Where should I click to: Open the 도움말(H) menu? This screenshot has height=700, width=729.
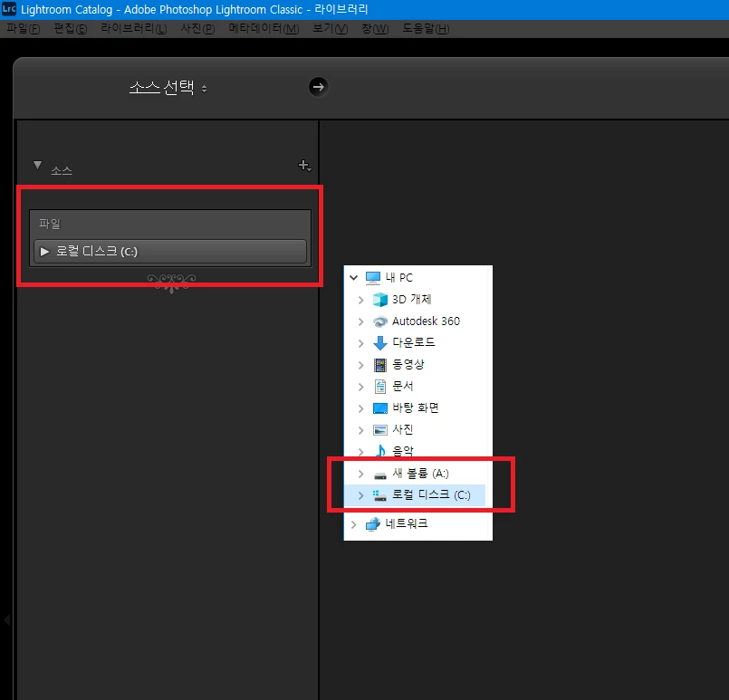(426, 29)
